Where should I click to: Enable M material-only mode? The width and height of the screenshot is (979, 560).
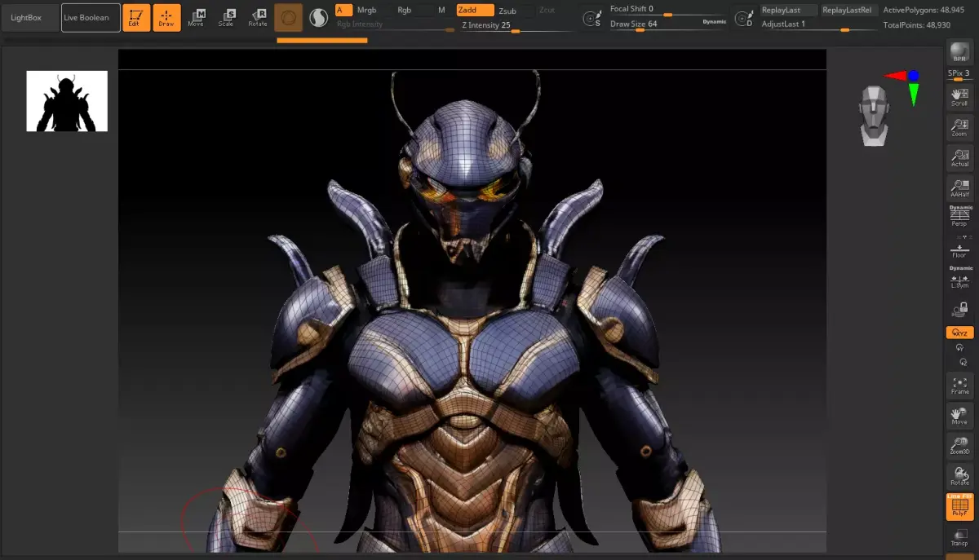pos(442,11)
